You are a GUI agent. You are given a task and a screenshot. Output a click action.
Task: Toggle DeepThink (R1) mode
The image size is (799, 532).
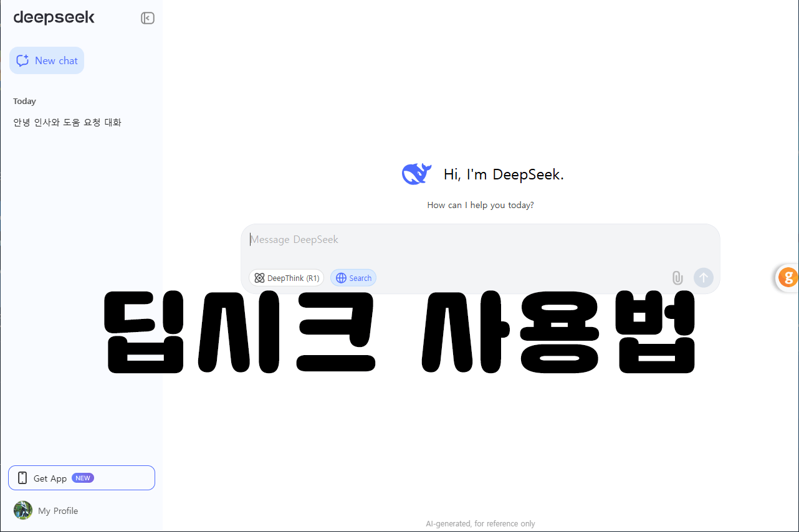click(286, 278)
